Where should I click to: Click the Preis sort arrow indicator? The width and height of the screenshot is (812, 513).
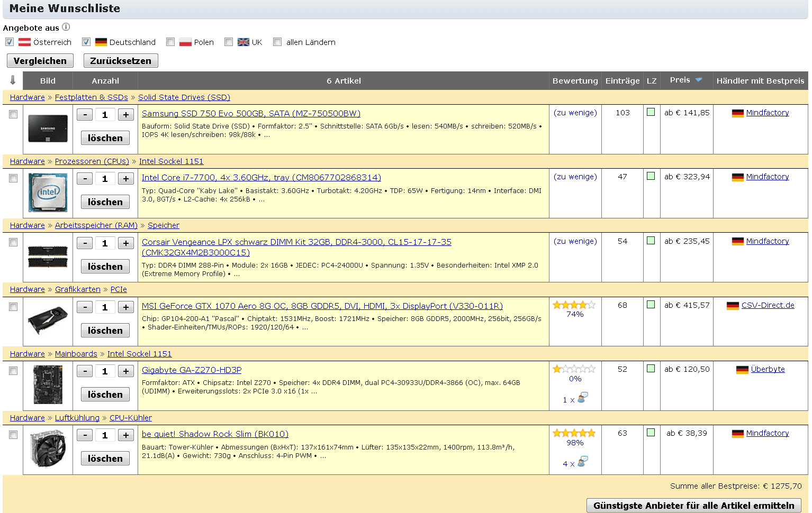(x=699, y=80)
